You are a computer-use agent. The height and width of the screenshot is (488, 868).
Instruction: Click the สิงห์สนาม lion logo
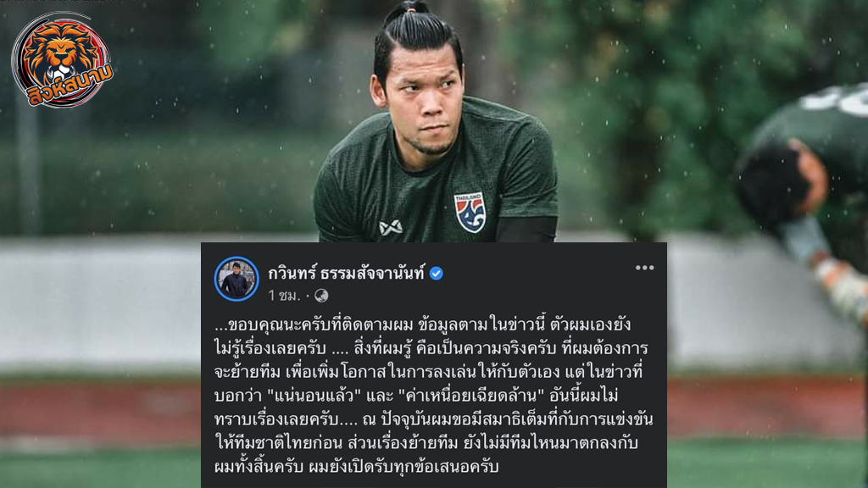click(62, 60)
